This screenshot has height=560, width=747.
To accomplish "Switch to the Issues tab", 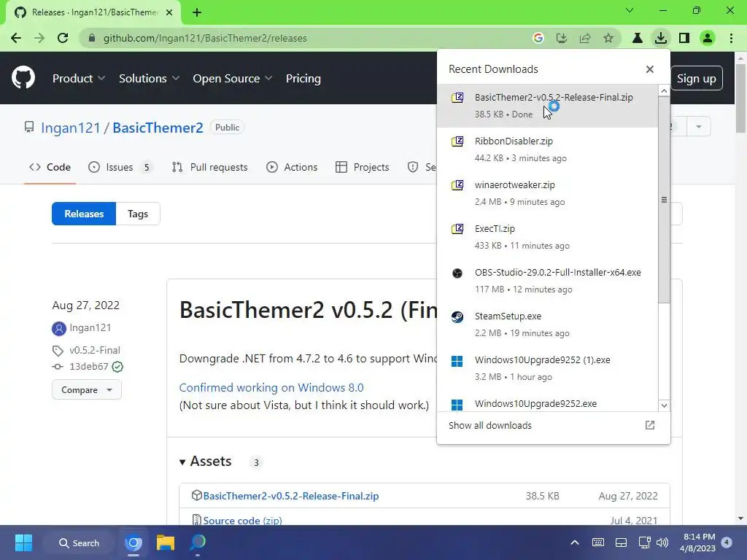I will [x=120, y=167].
